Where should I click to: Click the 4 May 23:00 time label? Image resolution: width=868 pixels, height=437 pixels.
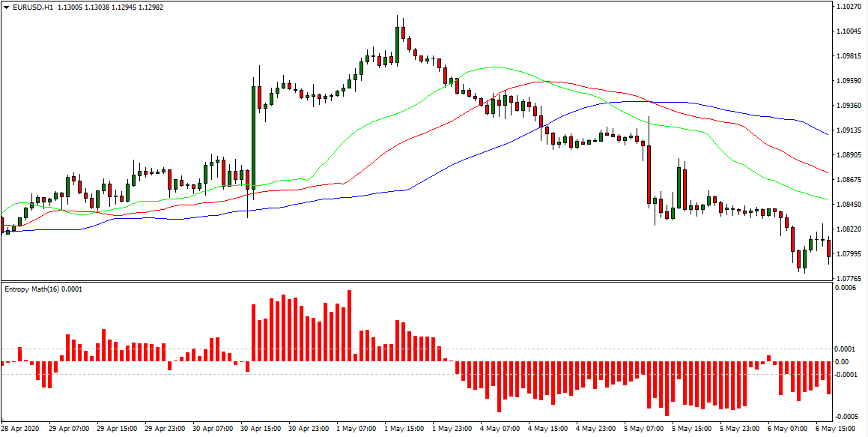point(598,430)
